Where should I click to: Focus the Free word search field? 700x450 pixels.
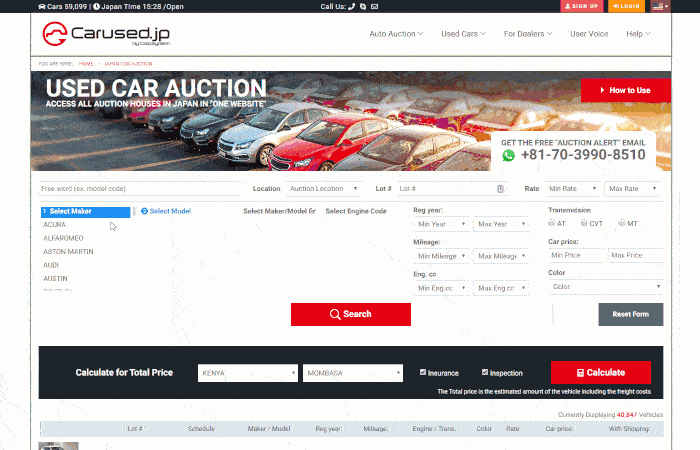139,188
